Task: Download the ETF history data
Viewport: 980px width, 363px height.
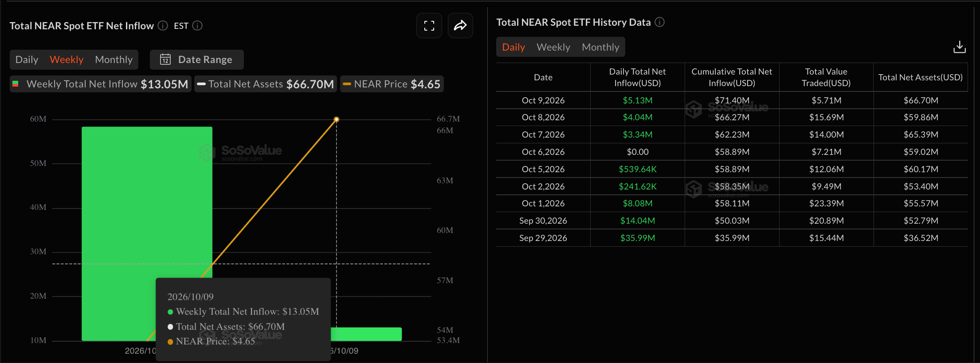Action: pos(960,47)
